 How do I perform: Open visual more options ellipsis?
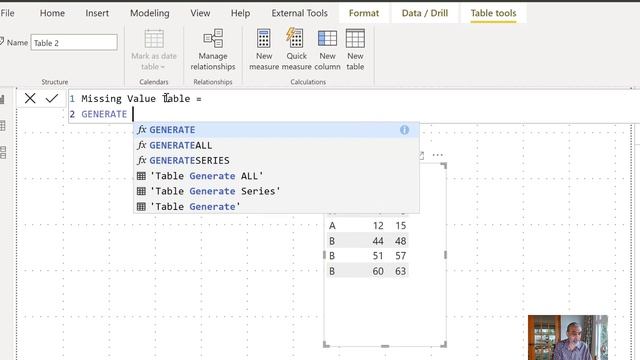point(438,155)
